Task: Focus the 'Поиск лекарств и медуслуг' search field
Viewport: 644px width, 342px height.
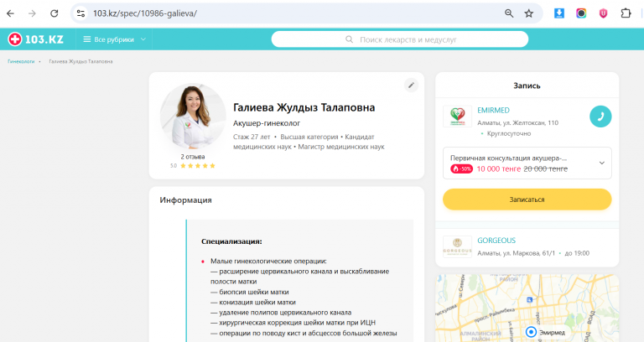Action: click(400, 39)
